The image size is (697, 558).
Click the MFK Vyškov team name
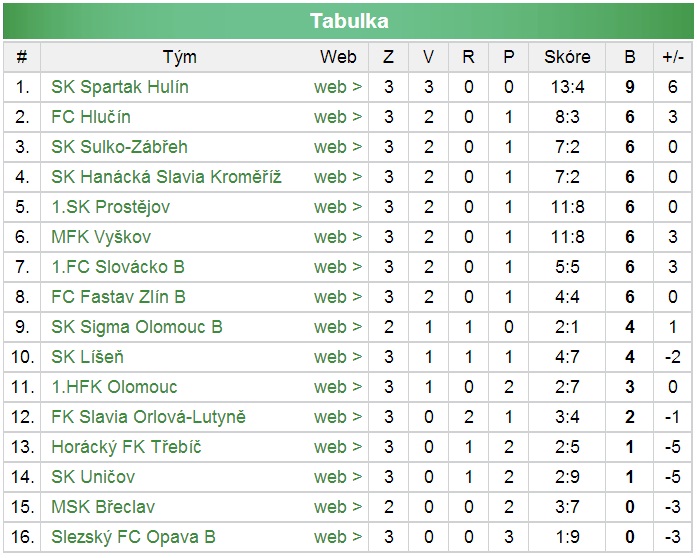(101, 237)
